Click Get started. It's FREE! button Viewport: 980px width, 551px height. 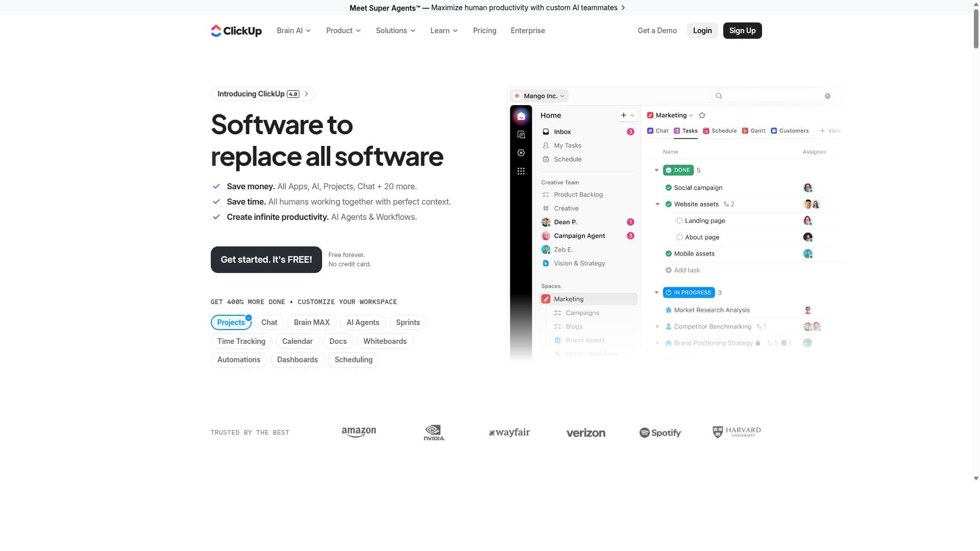click(266, 260)
